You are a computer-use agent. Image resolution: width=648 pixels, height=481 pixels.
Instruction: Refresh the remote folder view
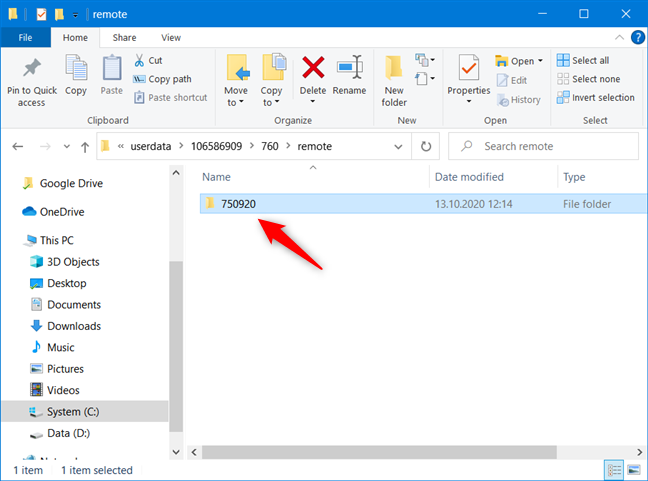pos(426,146)
